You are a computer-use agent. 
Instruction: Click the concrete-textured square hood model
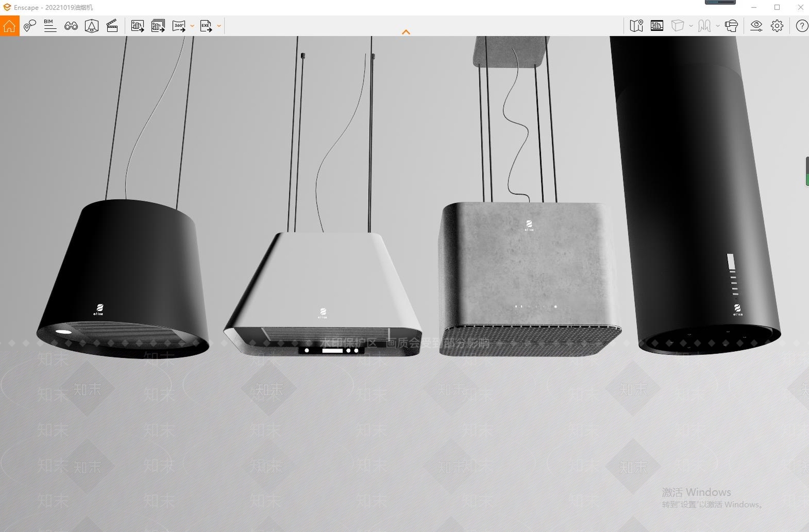point(530,279)
